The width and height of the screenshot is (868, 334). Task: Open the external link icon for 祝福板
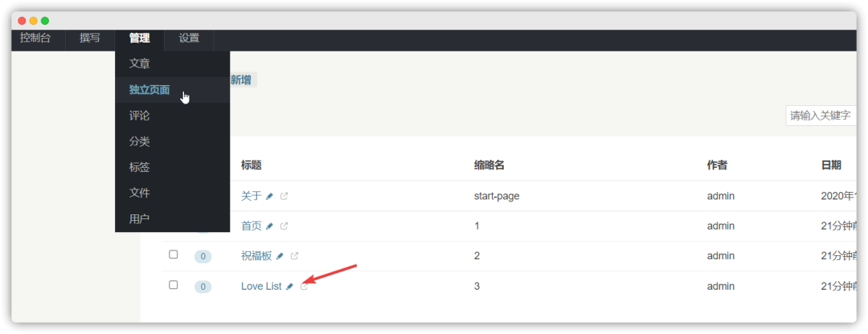(x=294, y=256)
